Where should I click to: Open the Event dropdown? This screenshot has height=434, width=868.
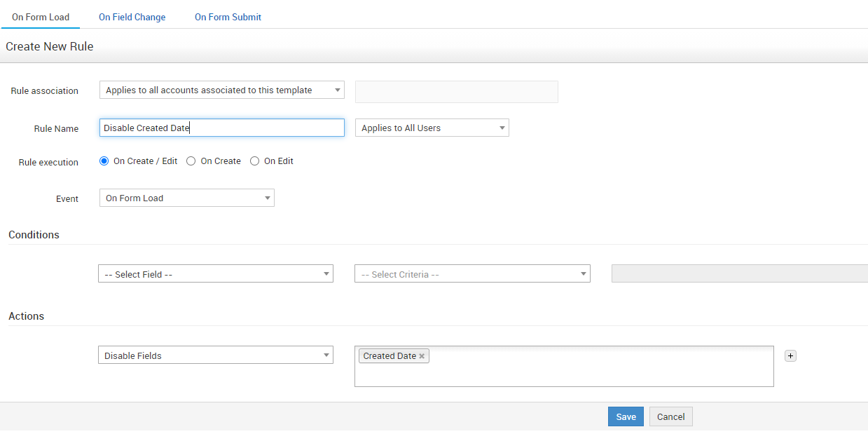click(186, 198)
